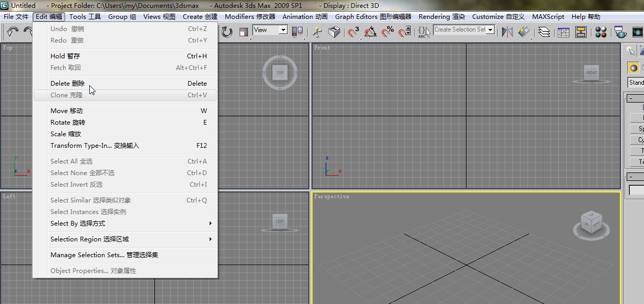The height and width of the screenshot is (304, 644).
Task: Toggle the Schematic View window icon
Action: click(581, 32)
